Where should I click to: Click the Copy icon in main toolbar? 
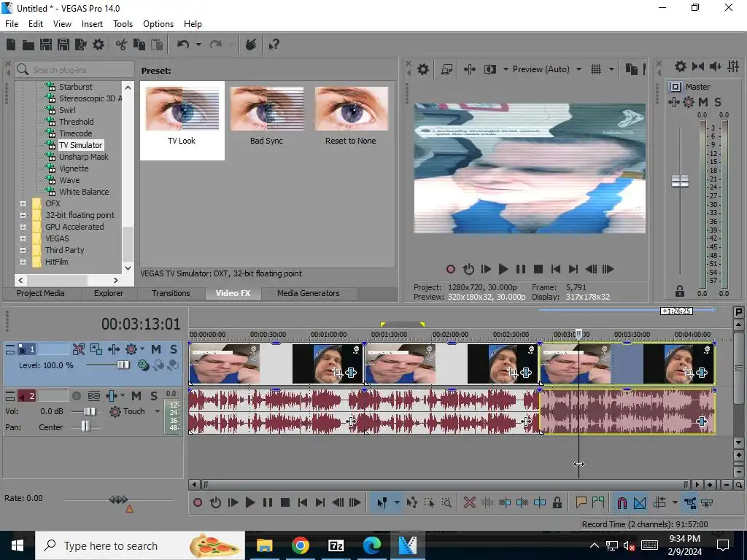(x=139, y=44)
